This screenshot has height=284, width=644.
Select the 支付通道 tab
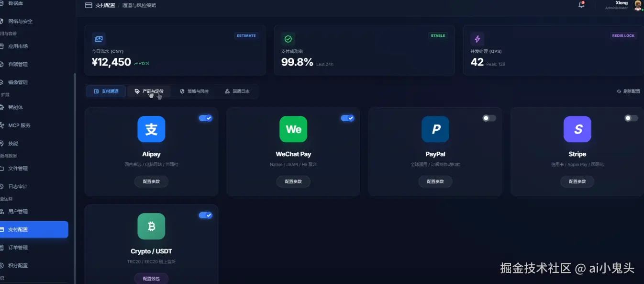tap(106, 91)
